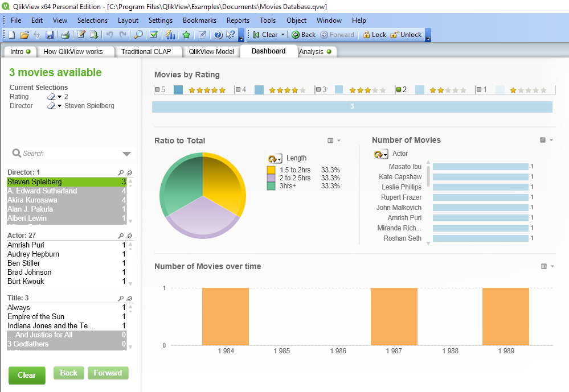Image resolution: width=569 pixels, height=392 pixels.
Task: Select Akira Kurosawa in the Director list
Action: [67, 200]
